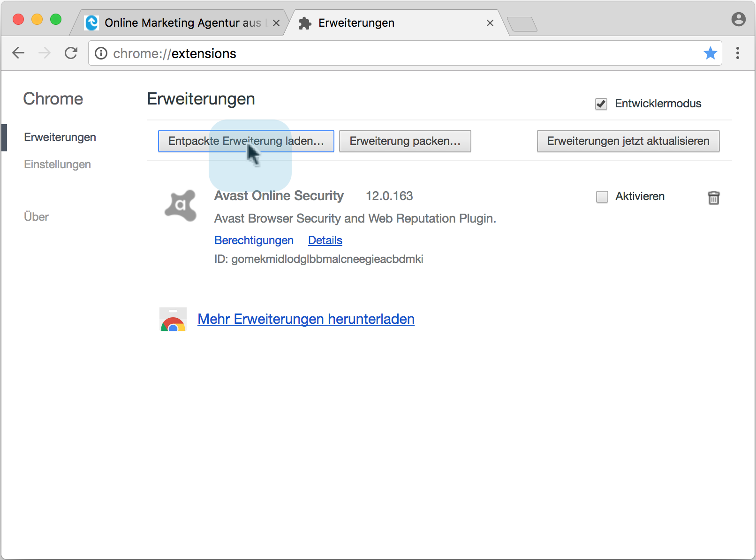Click Erweiterung packen button
Image resolution: width=756 pixels, height=560 pixels.
[x=405, y=141]
